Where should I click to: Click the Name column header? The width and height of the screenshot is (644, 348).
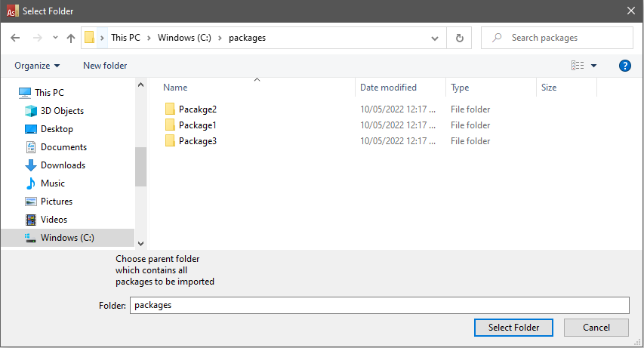pyautogui.click(x=175, y=88)
